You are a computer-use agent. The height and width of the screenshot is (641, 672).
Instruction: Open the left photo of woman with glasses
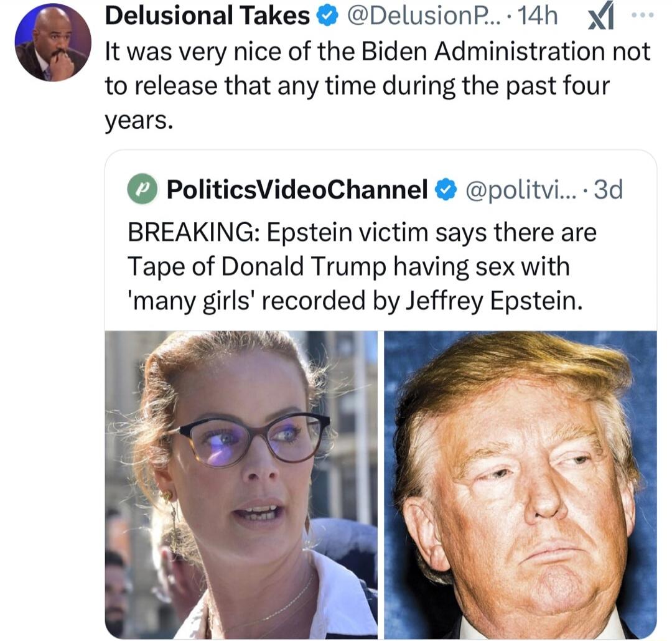[241, 485]
